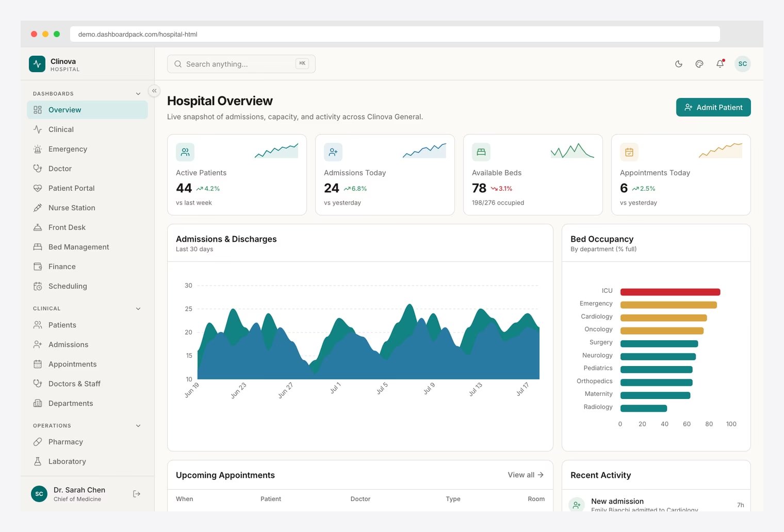Click the ICU occupancy bar
784x532 pixels.
tap(670, 292)
